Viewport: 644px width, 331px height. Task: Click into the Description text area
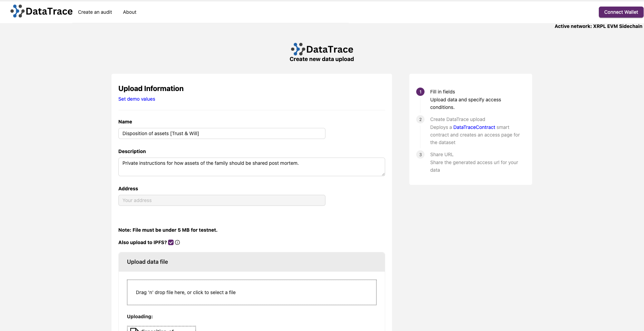pyautogui.click(x=252, y=167)
